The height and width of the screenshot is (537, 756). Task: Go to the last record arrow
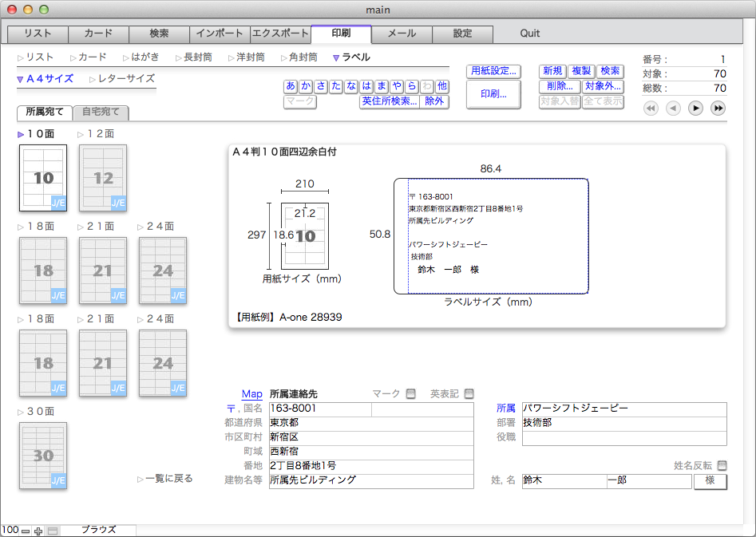tap(718, 109)
